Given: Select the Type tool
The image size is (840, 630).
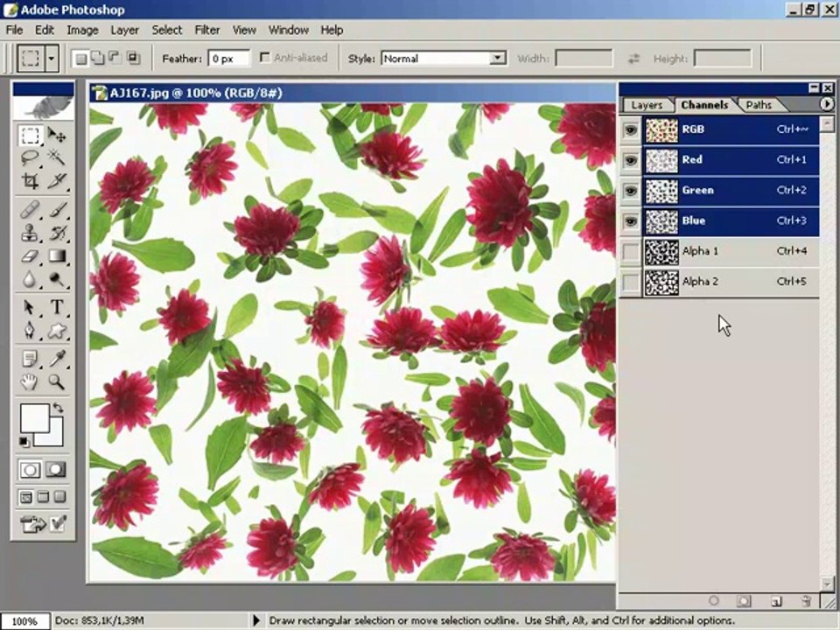Looking at the screenshot, I should [57, 307].
